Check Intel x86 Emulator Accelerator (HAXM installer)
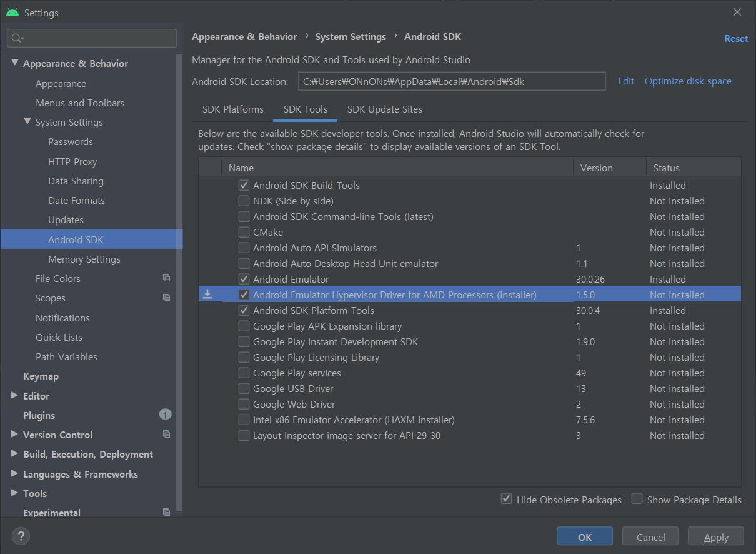 coord(244,420)
